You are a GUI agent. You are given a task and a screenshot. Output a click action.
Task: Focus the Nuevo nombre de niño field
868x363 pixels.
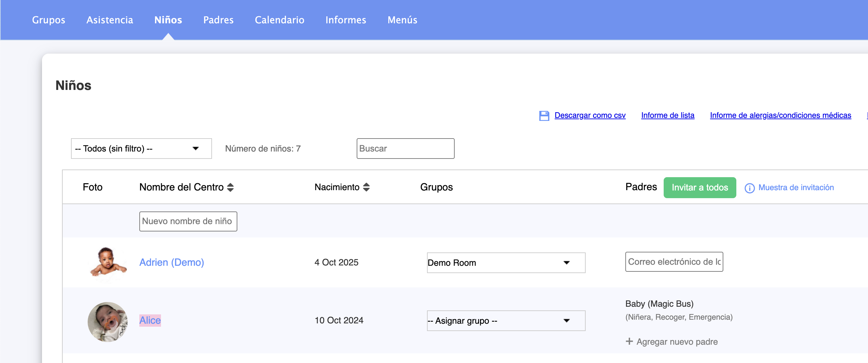coord(188,221)
